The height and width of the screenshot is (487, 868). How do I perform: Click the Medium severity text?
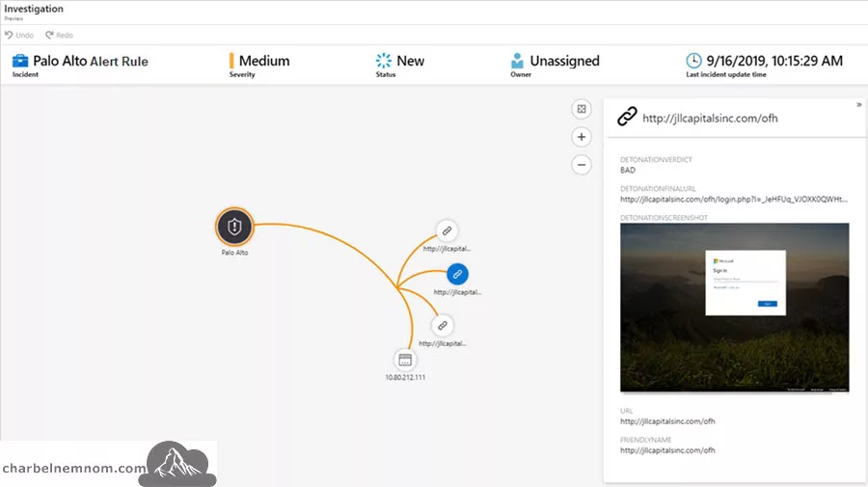[264, 61]
